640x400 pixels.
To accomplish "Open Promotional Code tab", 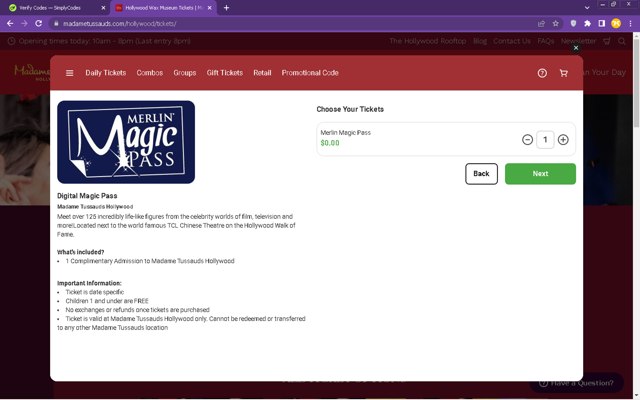I will tap(310, 73).
